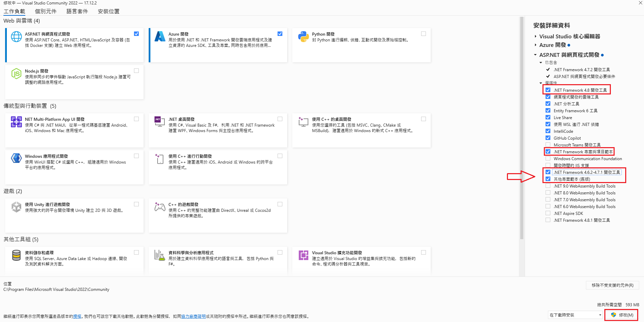Click the Windows application development icon
The width and height of the screenshot is (644, 322).
point(16,158)
